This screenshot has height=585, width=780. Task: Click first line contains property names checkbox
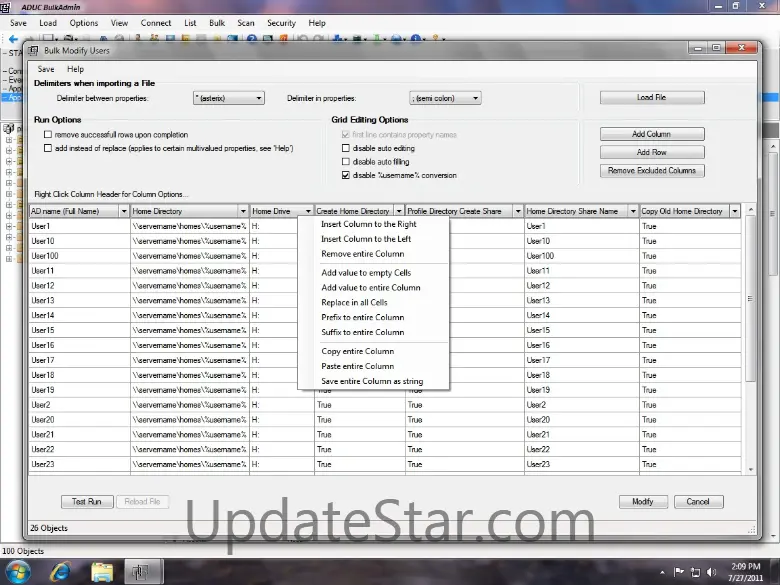pyautogui.click(x=346, y=135)
